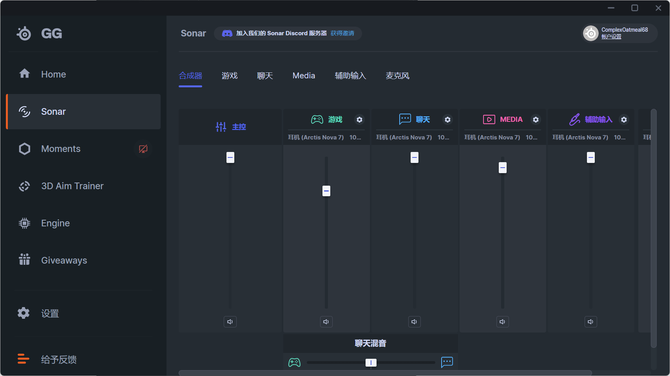Mute the 辅助输入 channel
Image resolution: width=670 pixels, height=376 pixels.
tap(591, 322)
